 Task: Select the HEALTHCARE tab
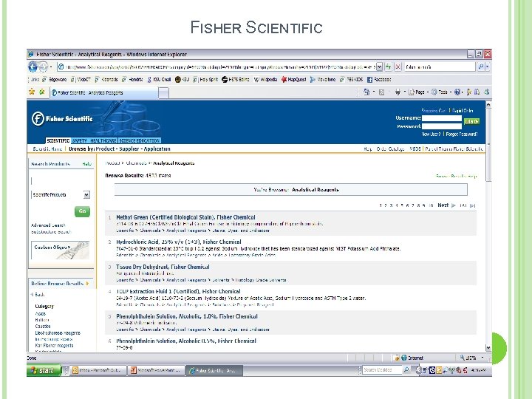click(103, 140)
